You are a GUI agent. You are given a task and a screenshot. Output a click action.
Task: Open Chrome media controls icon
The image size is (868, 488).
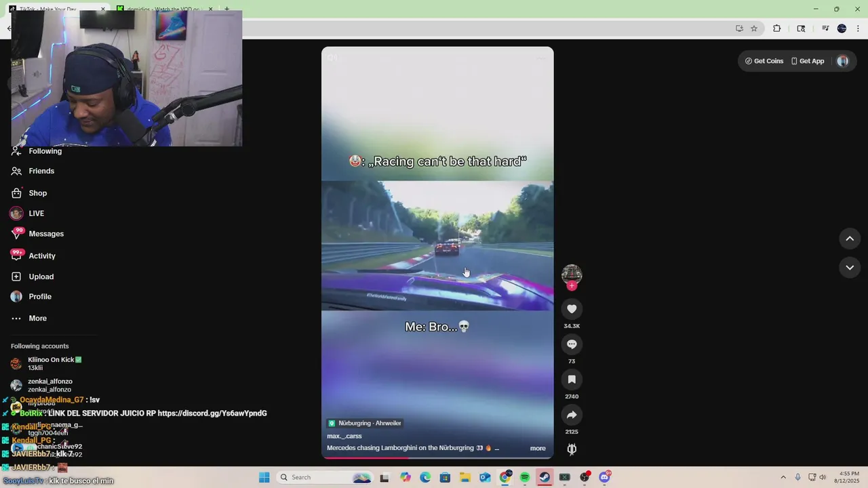[825, 28]
